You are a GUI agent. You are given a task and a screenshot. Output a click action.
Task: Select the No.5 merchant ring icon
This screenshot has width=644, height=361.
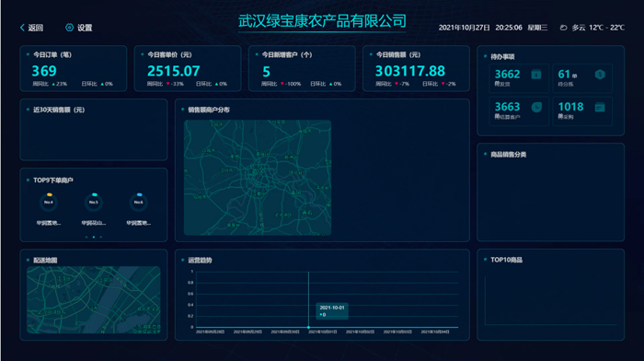pos(94,202)
